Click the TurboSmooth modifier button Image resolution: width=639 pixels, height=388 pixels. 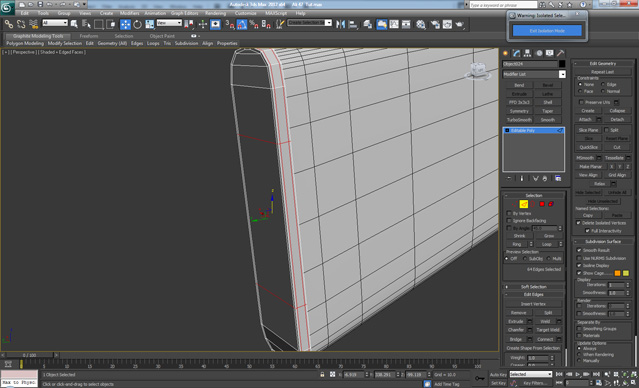[x=519, y=120]
